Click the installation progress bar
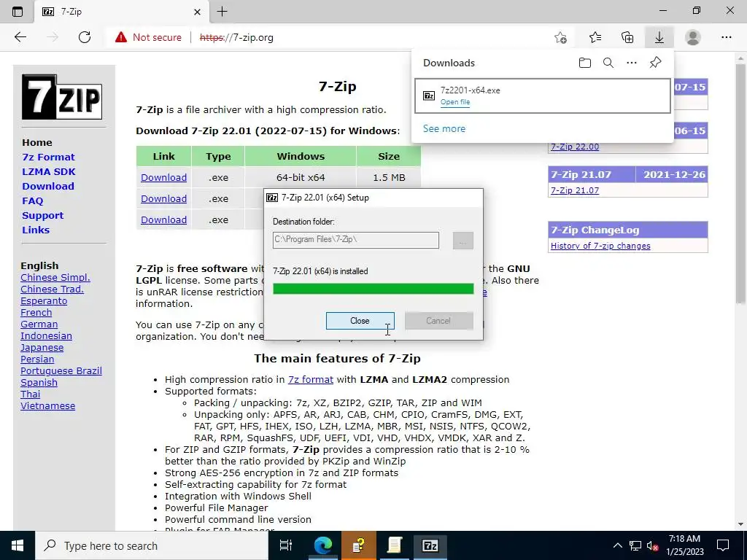747x560 pixels. (373, 289)
